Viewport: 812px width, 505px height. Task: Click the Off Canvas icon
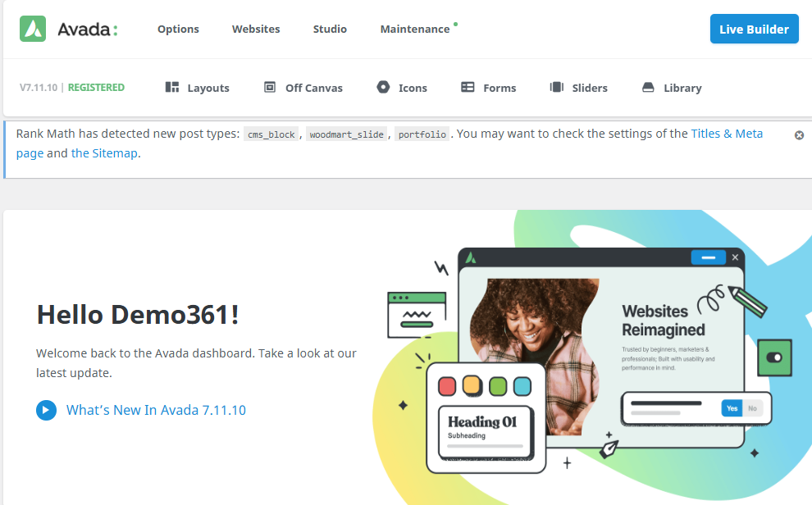270,87
